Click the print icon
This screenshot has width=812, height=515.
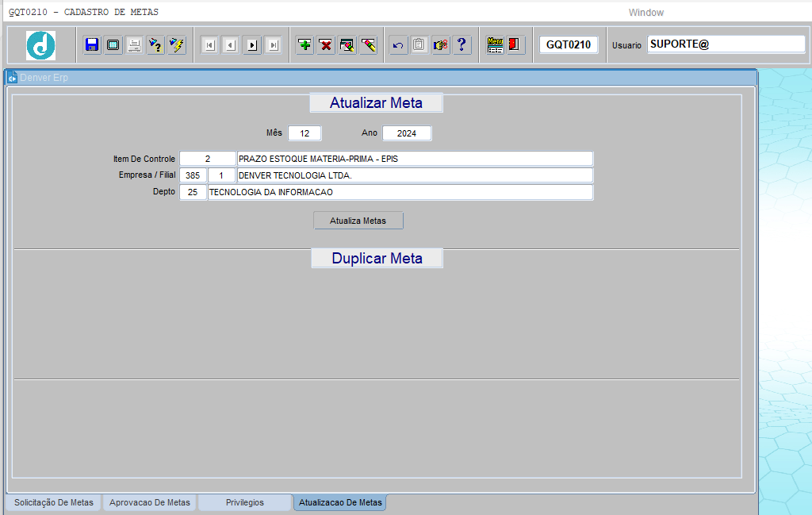coord(134,45)
